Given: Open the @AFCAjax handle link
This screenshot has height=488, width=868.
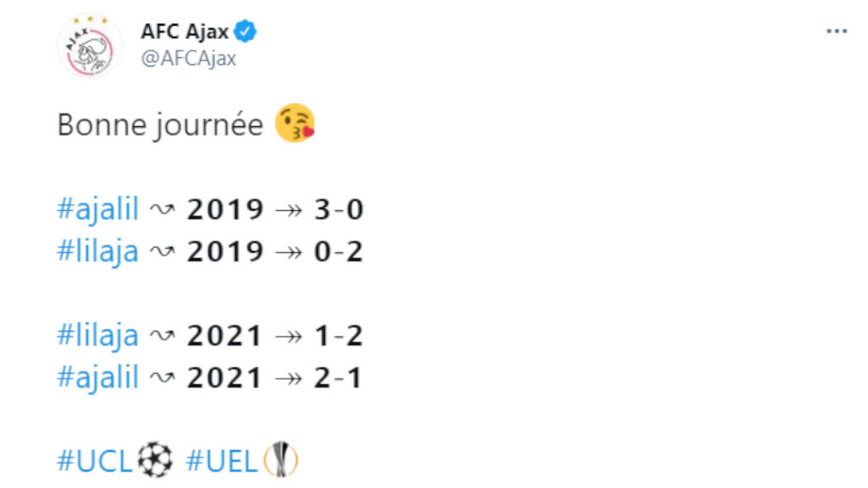Looking at the screenshot, I should pos(189,59).
